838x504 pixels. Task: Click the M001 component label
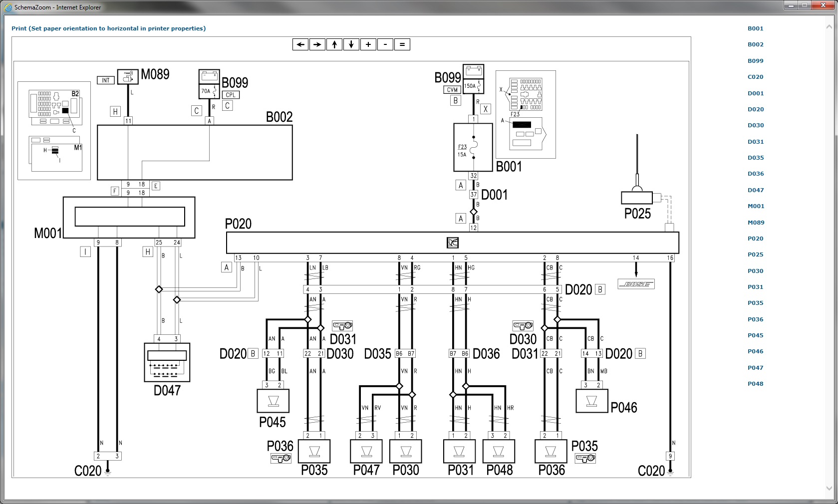point(48,233)
